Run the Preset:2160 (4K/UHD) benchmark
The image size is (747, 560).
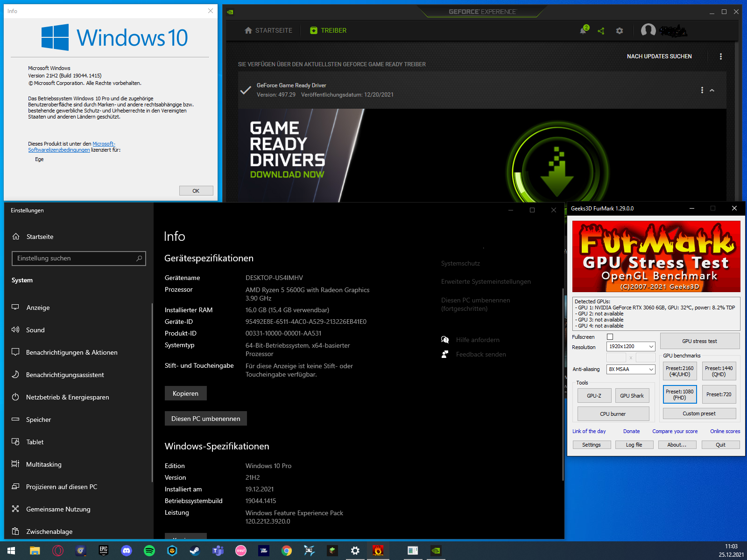pos(680,371)
